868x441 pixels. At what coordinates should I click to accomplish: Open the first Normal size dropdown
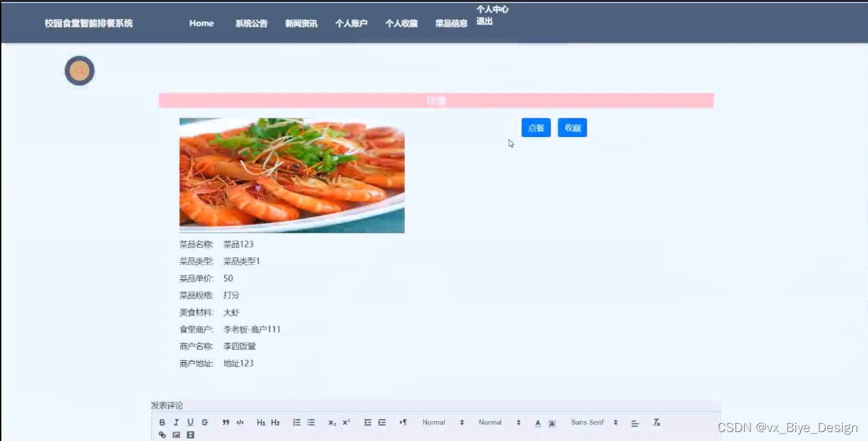443,423
